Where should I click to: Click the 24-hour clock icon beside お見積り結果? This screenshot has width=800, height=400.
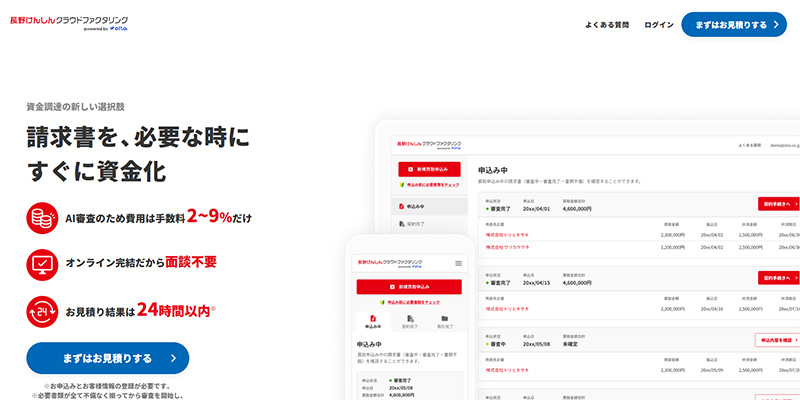pos(42,311)
